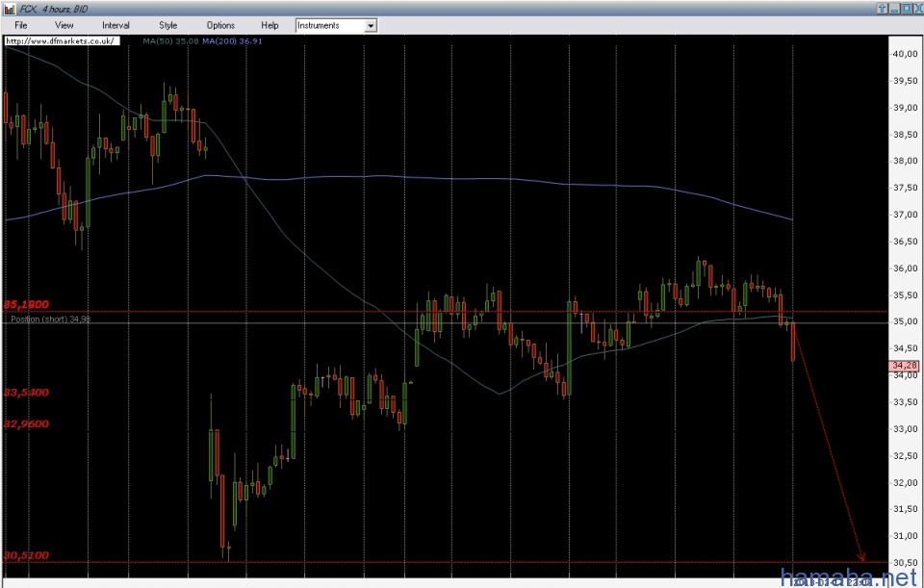924x588 pixels.
Task: Click the 38,50 value on price axis
Action: [905, 135]
